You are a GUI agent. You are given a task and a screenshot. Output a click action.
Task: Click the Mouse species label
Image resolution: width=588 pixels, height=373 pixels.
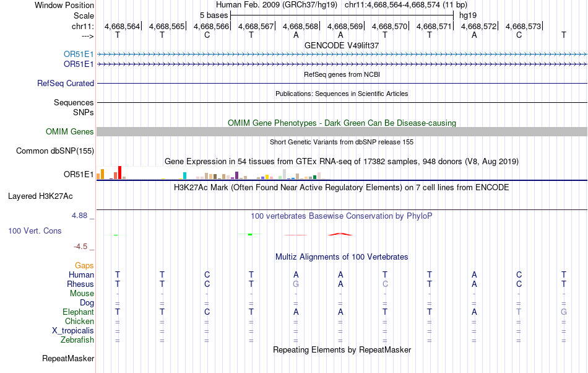click(82, 294)
